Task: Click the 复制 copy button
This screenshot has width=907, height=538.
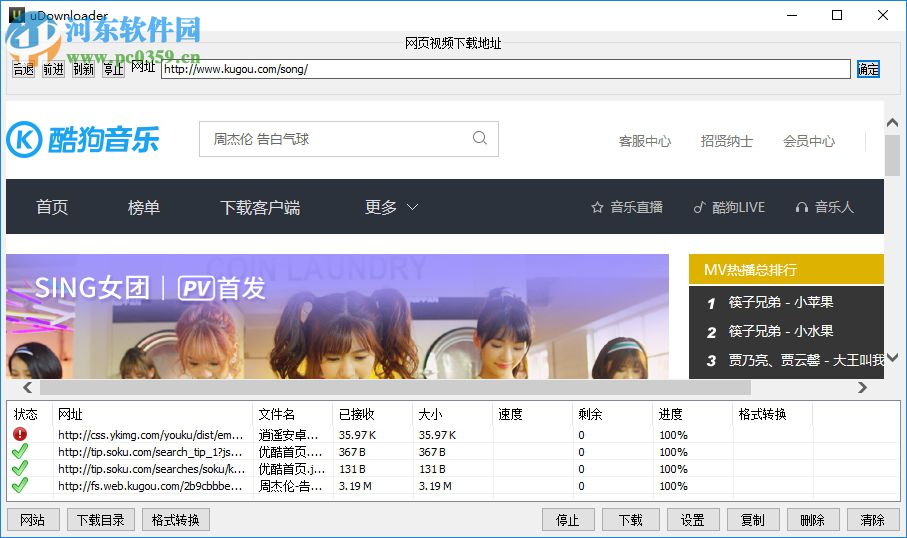Action: click(753, 519)
